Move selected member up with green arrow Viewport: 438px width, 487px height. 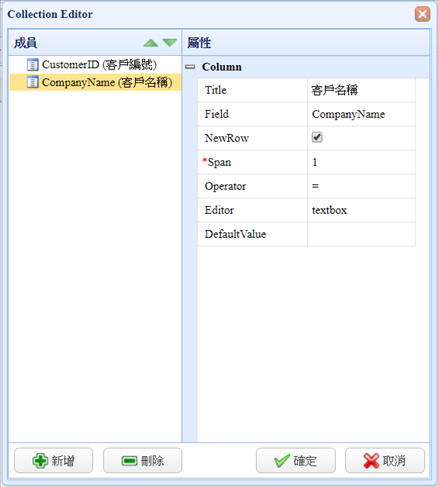click(x=151, y=43)
